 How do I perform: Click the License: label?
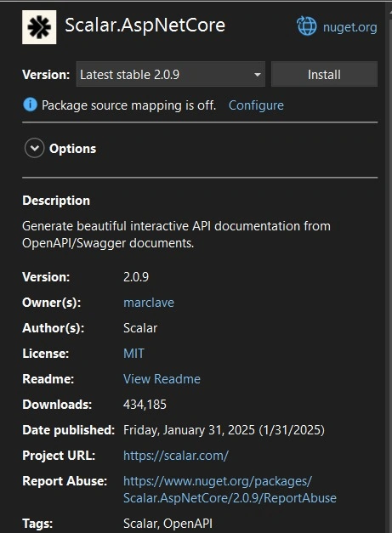(46, 354)
